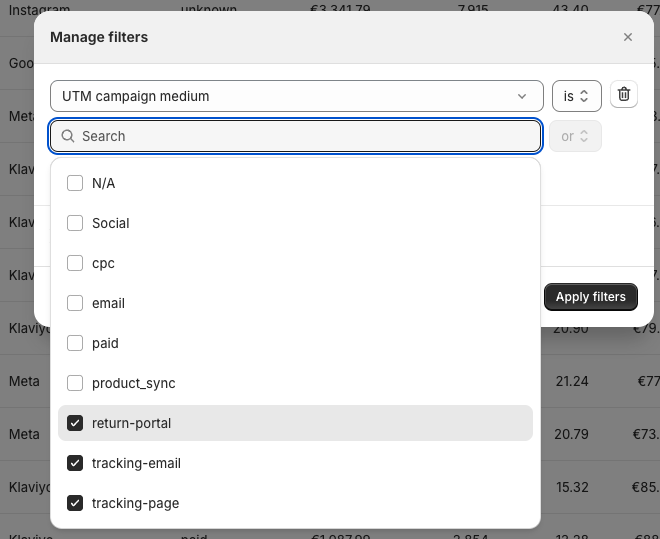
Task: Open the UTM campaign medium dropdown
Action: tap(297, 96)
